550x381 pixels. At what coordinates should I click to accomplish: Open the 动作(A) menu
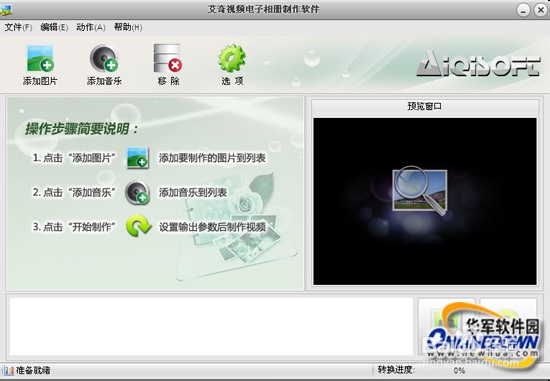click(x=91, y=27)
